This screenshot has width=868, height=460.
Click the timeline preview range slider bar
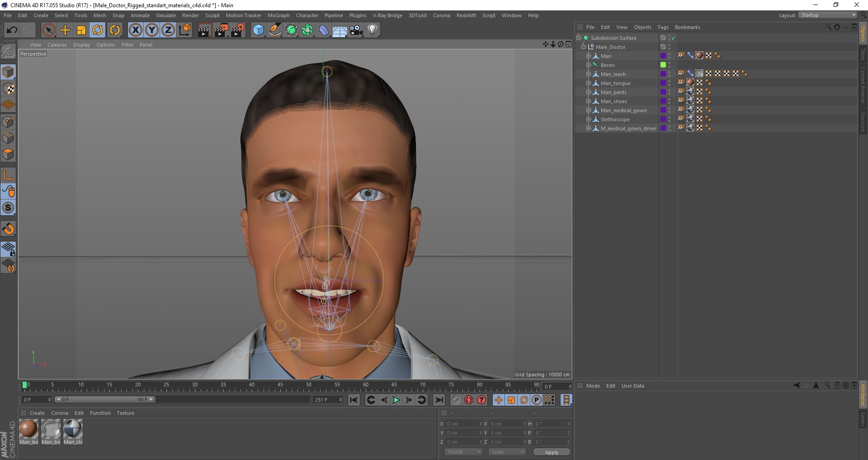(105, 399)
